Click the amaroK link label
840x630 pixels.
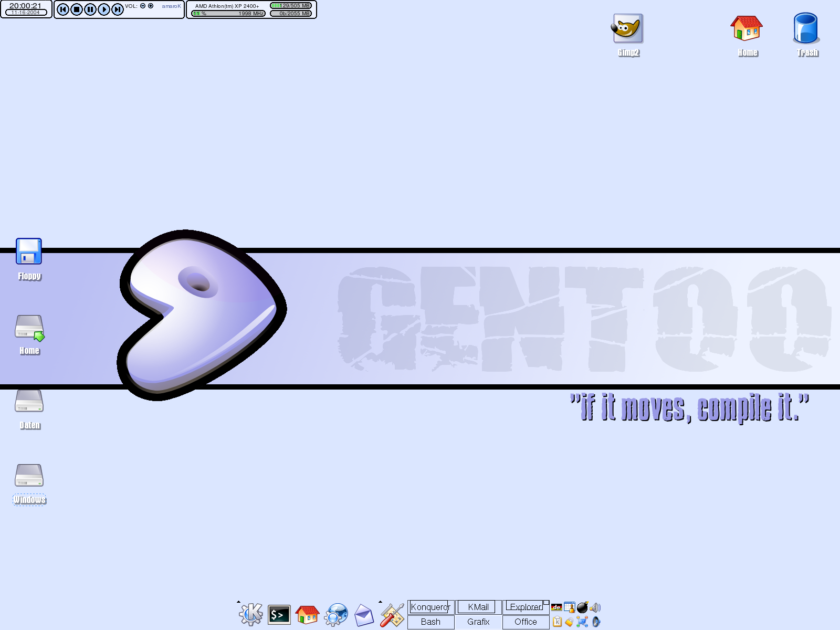pos(171,6)
